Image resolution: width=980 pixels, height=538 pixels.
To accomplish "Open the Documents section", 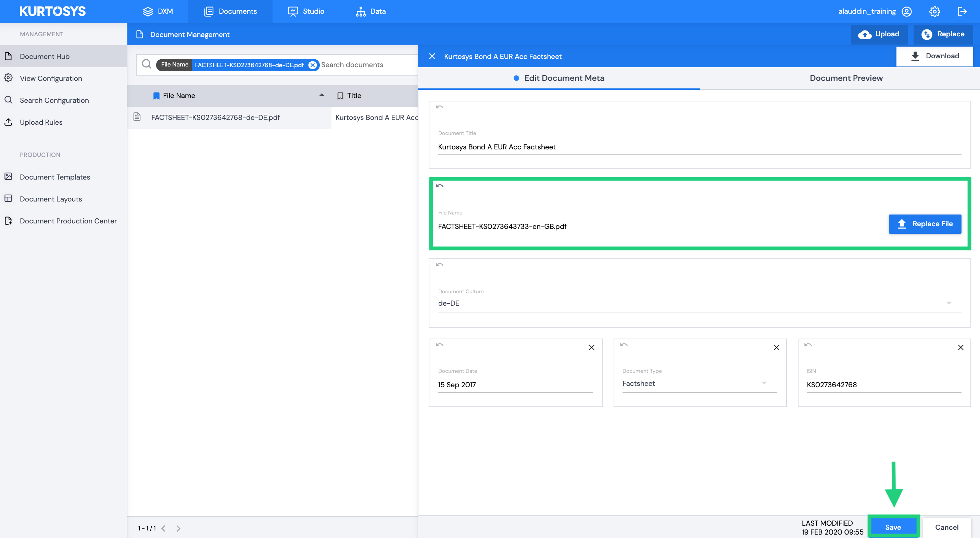I will [x=230, y=11].
